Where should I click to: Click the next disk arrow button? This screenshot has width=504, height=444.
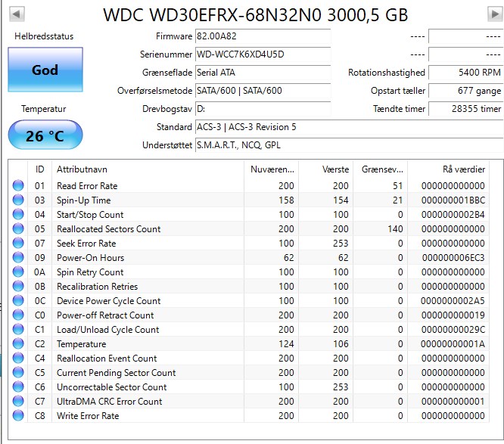click(495, 14)
